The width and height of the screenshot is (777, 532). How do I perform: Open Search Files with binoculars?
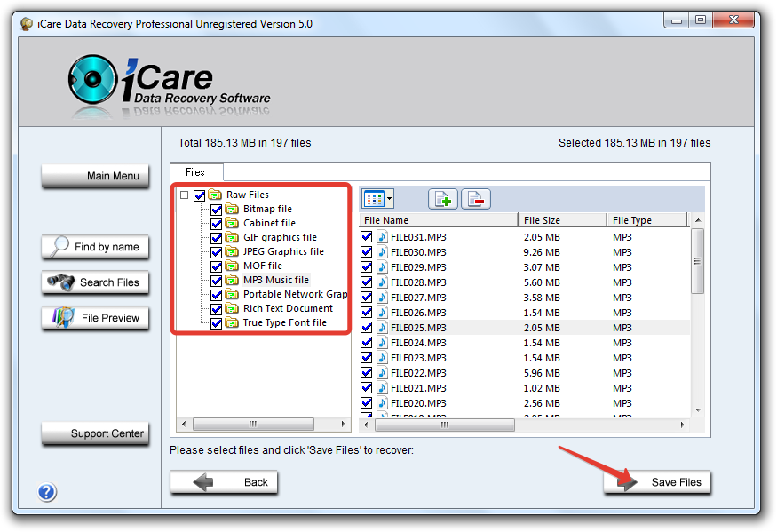(x=96, y=282)
